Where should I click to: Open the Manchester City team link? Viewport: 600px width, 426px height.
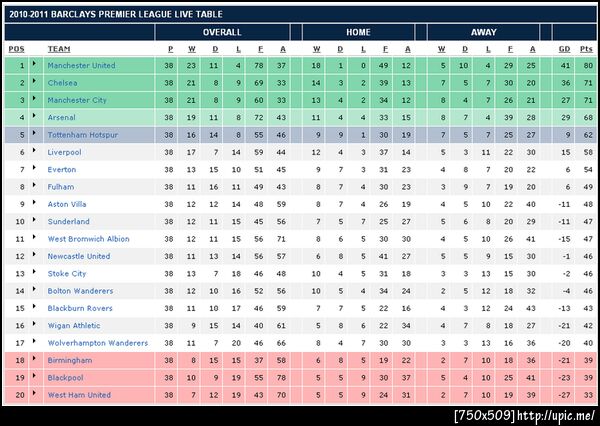[x=82, y=100]
